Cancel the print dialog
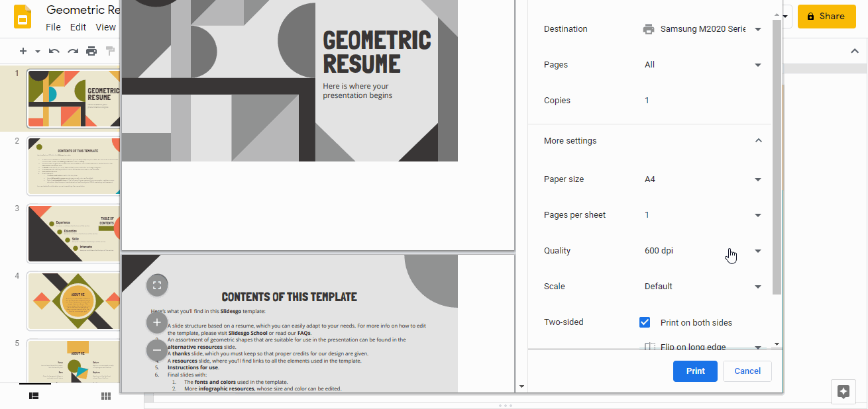 747,371
